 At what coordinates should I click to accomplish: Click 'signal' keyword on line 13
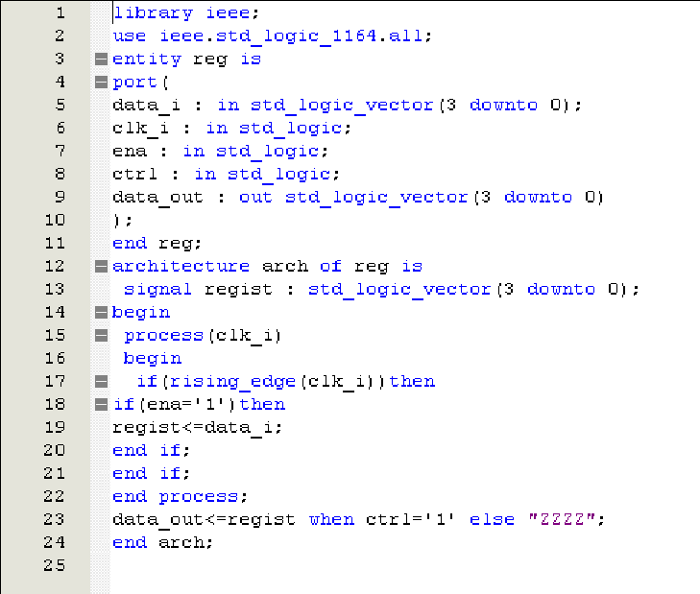click(x=157, y=290)
